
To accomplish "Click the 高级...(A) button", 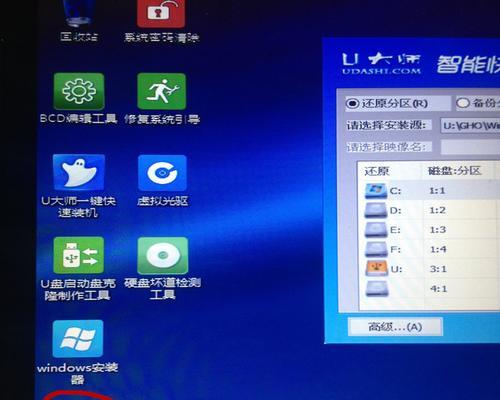I will coord(395,326).
